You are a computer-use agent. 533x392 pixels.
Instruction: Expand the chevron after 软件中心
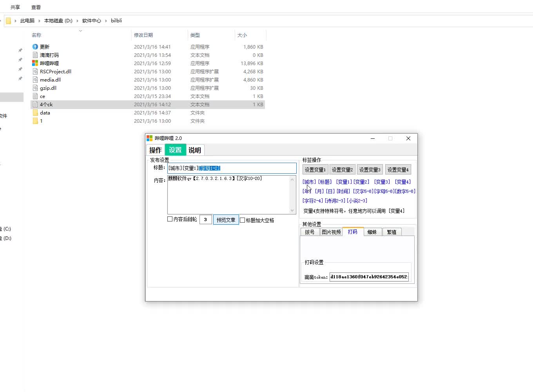click(x=106, y=21)
